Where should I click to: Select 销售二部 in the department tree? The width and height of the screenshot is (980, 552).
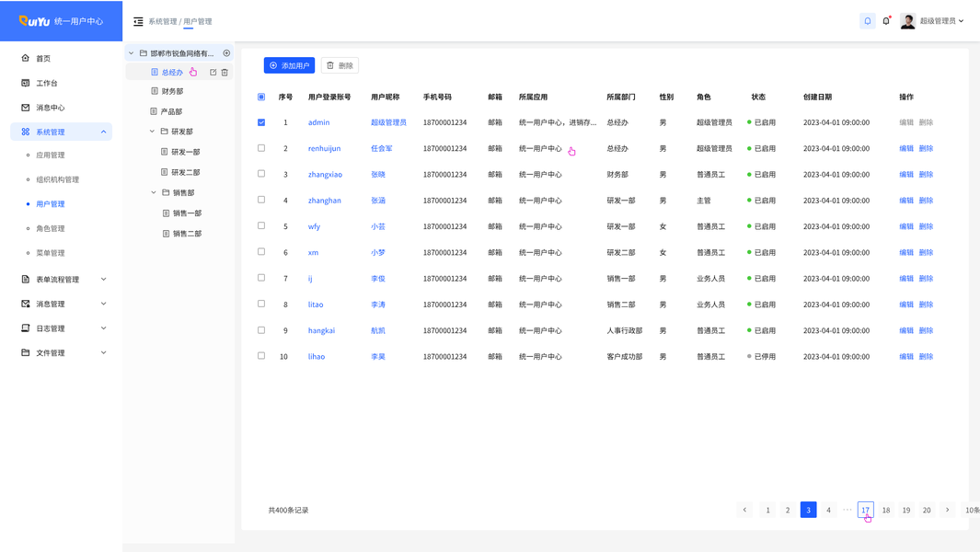(x=188, y=234)
